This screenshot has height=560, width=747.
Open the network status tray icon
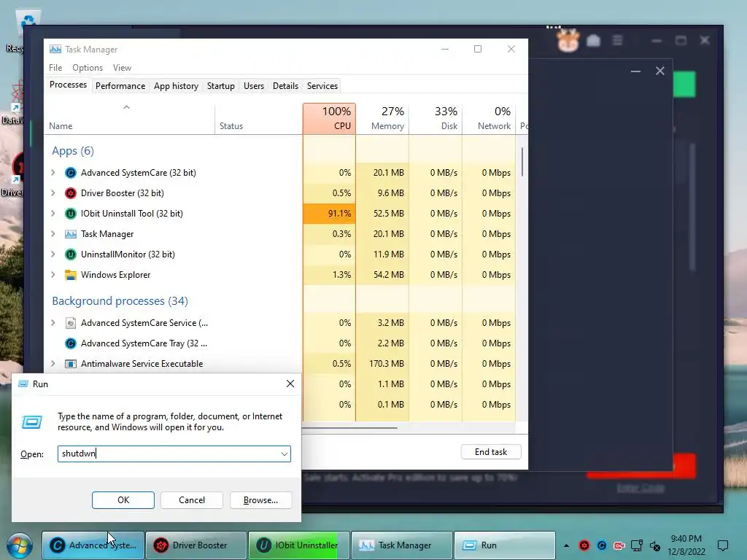coord(636,545)
